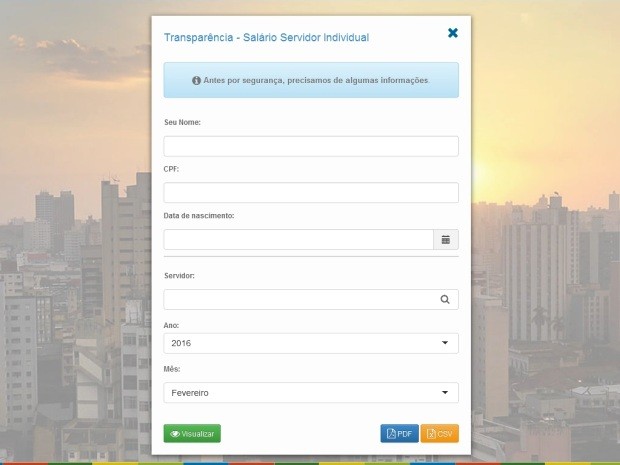Open the birth date calendar picker

445,240
